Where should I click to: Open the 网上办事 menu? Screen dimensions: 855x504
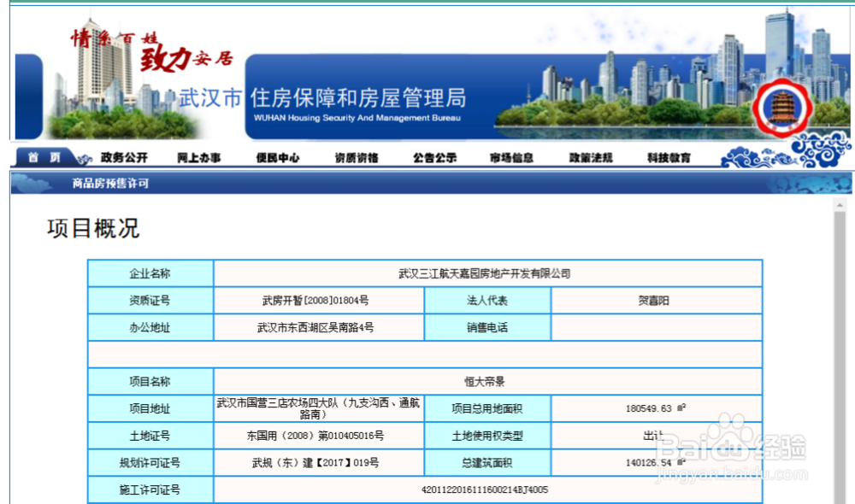click(199, 158)
